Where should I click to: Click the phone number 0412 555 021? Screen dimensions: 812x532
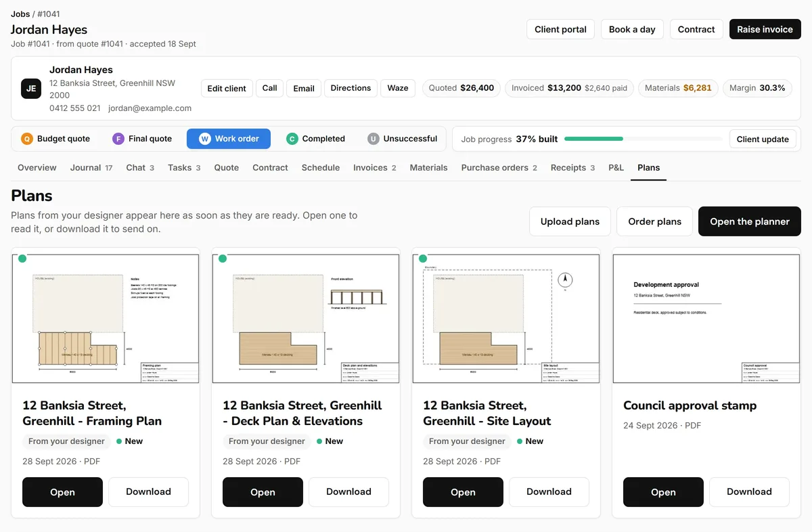pos(75,108)
